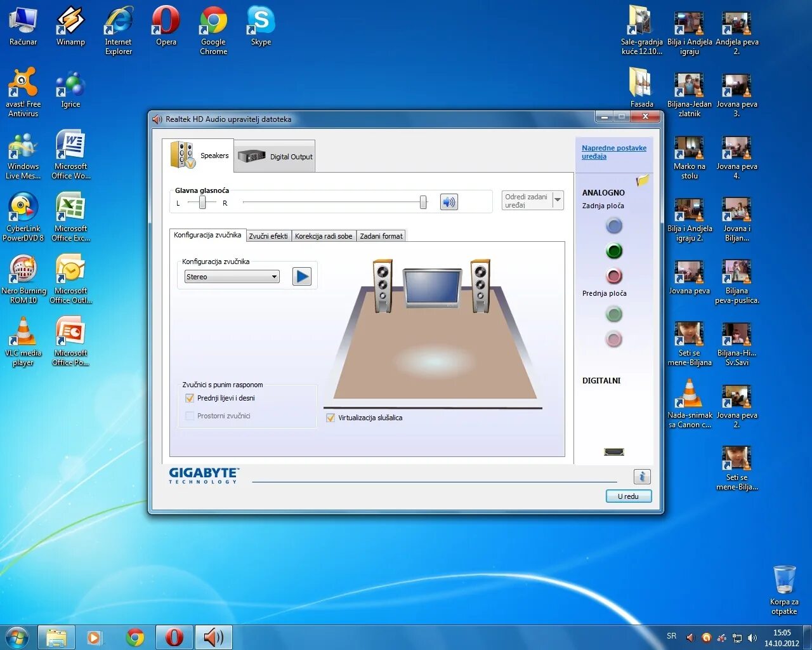This screenshot has width=812, height=650.
Task: Click the U redu button
Action: click(x=628, y=496)
